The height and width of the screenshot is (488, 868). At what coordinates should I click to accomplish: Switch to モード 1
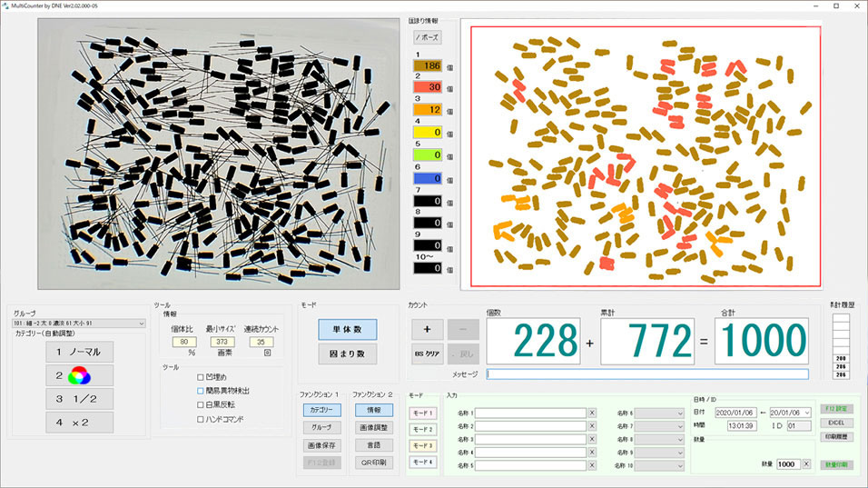423,413
